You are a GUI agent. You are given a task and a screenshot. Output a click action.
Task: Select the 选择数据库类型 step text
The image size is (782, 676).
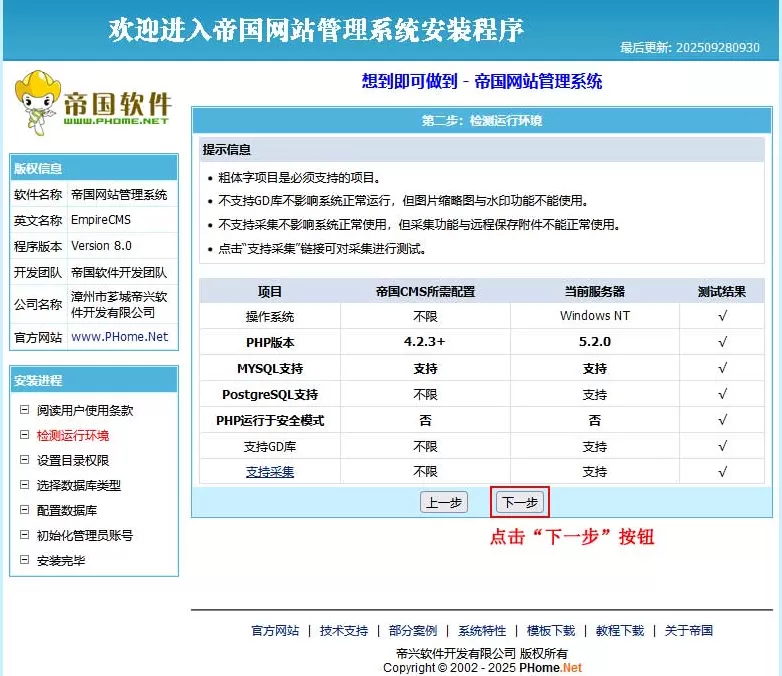tap(79, 485)
